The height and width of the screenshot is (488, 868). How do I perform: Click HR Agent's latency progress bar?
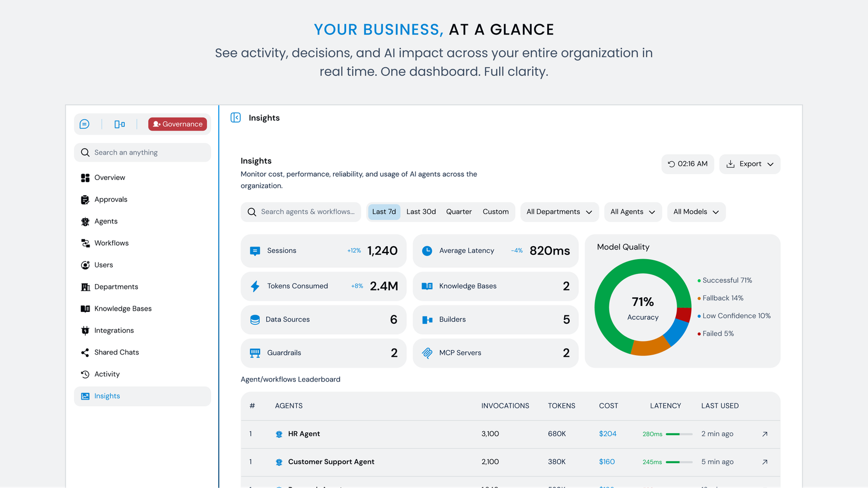679,434
